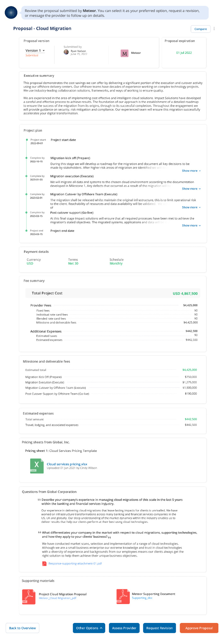This screenshot has width=224, height=644.
Task: Click the Project end timeline marker
Action: 27,231
